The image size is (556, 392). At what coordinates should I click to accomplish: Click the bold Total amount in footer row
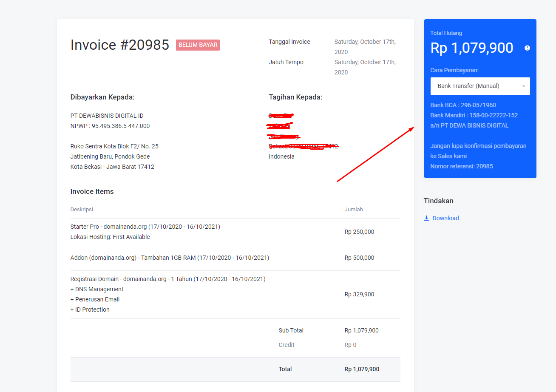point(362,369)
